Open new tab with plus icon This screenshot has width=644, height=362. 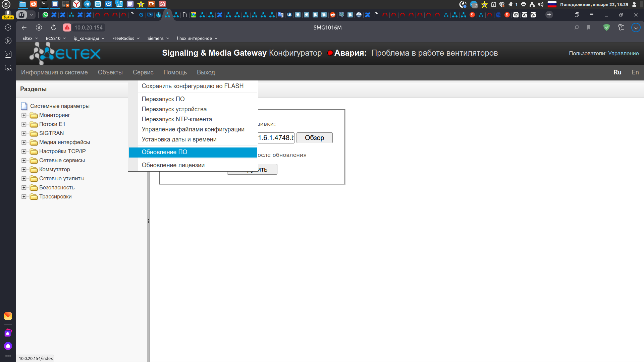click(x=549, y=15)
